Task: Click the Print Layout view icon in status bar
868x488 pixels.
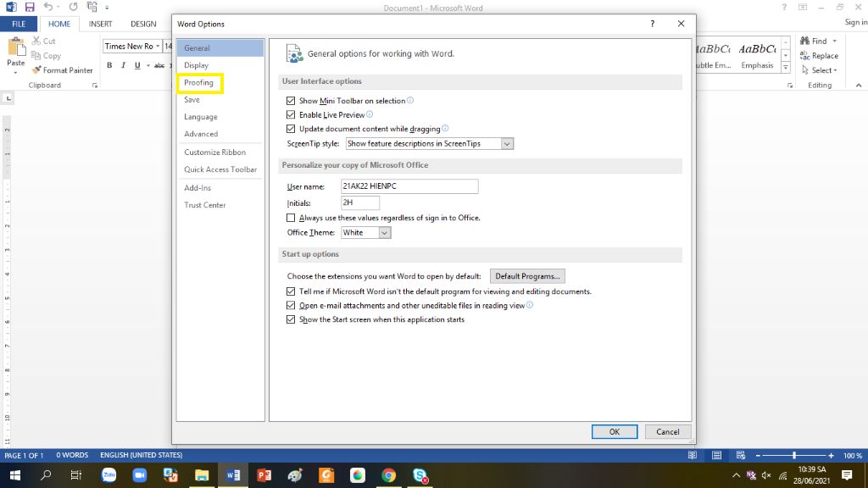Action: click(716, 455)
